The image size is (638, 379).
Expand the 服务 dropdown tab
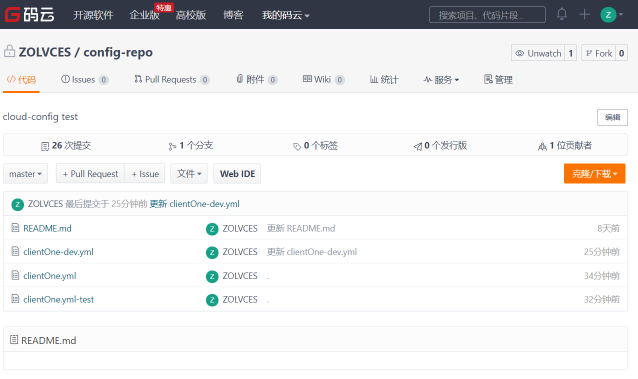(x=441, y=79)
